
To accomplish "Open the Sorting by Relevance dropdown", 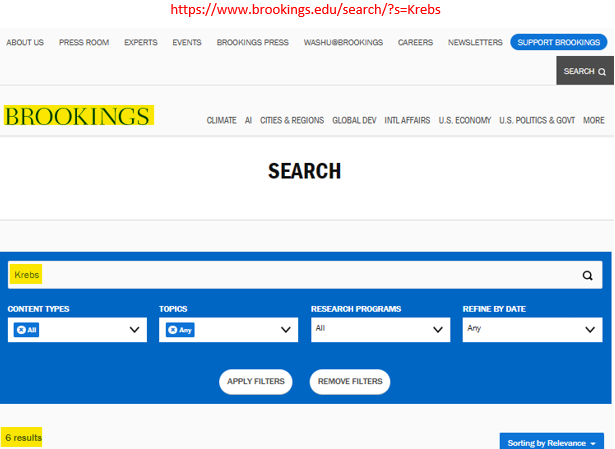I will (551, 442).
